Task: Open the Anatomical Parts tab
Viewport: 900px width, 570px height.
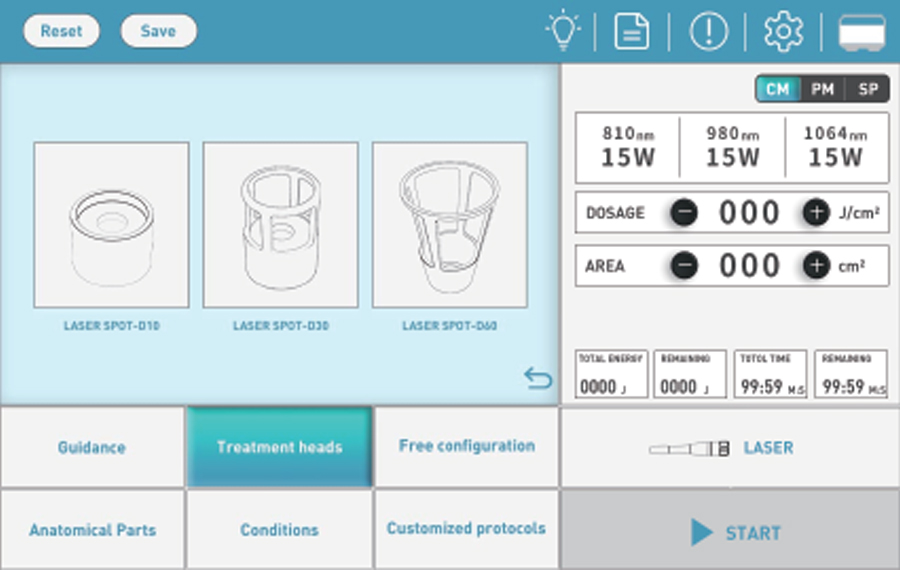Action: [92, 530]
